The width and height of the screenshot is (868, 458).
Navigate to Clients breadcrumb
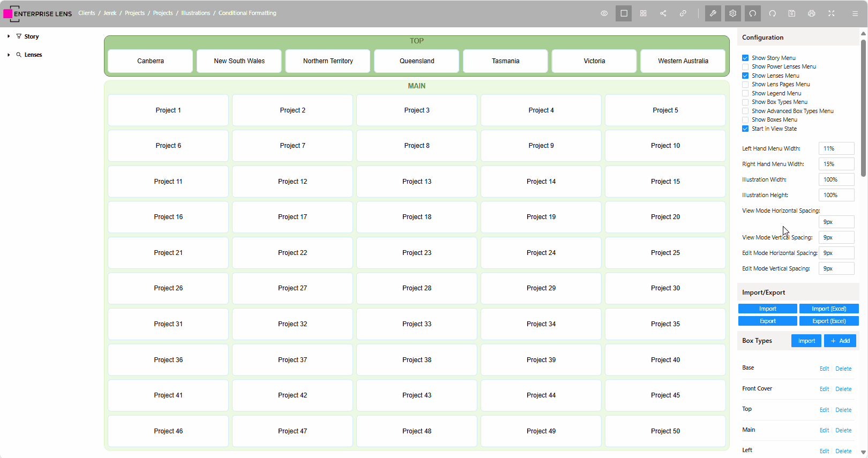pyautogui.click(x=86, y=13)
